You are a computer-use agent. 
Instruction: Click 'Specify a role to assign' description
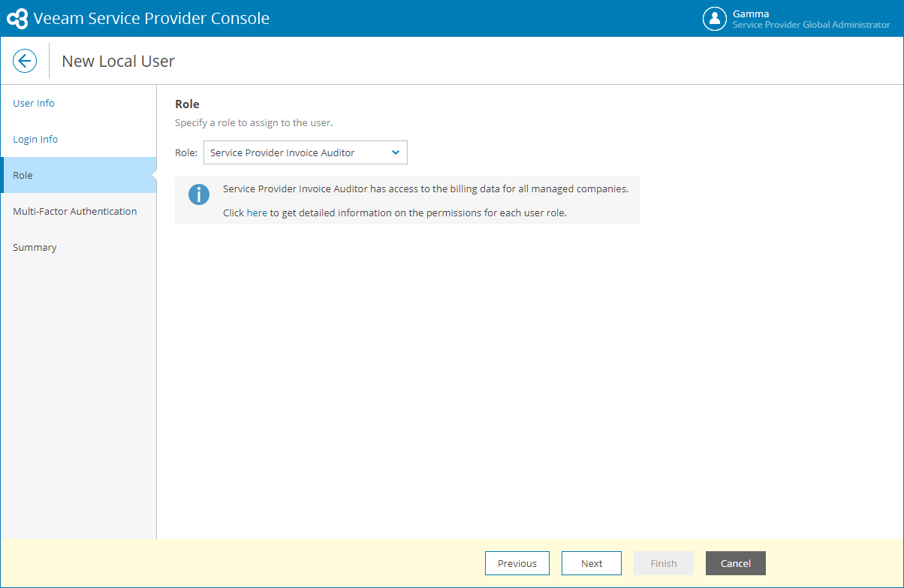[254, 122]
